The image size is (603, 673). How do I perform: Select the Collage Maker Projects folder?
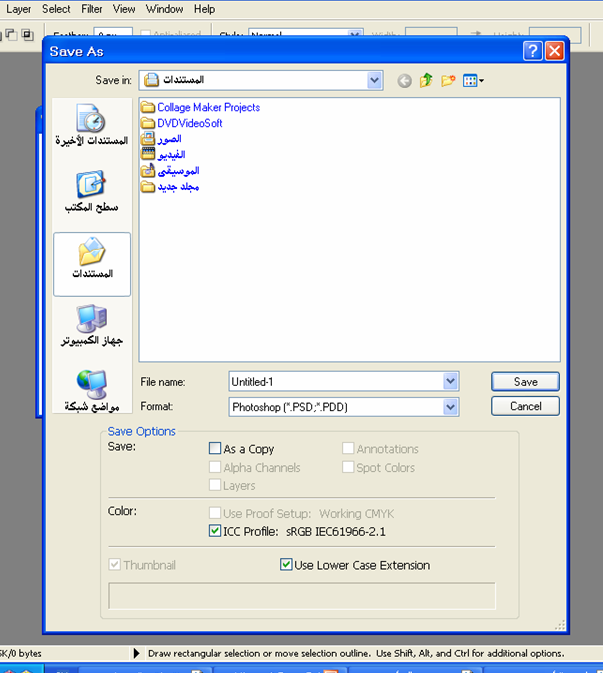207,107
